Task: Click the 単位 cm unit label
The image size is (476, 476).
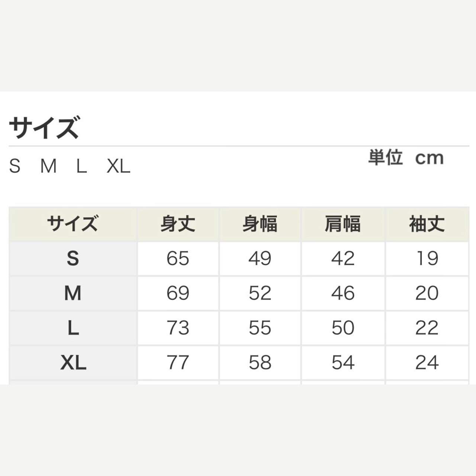Action: pos(406,158)
